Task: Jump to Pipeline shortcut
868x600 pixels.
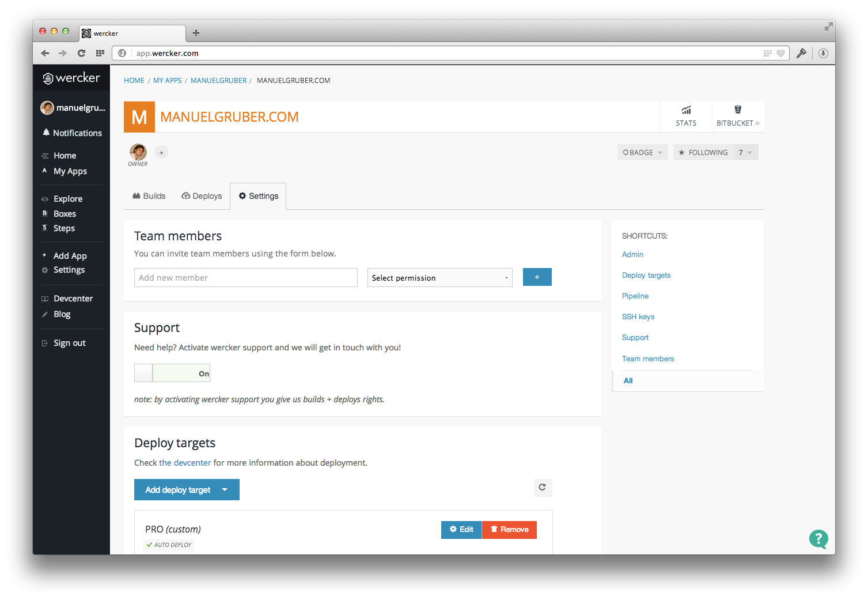Action: coord(635,296)
